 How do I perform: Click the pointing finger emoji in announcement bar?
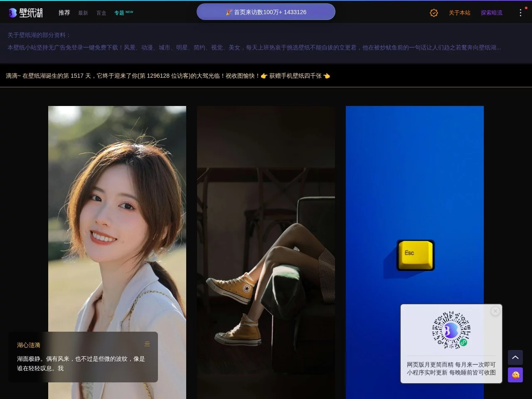[x=264, y=76]
